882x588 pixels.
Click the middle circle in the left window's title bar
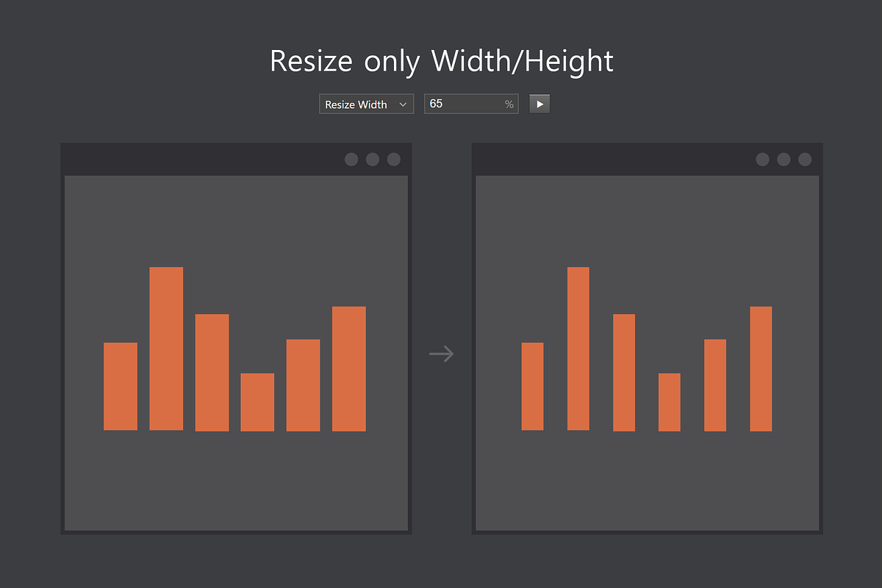[373, 159]
